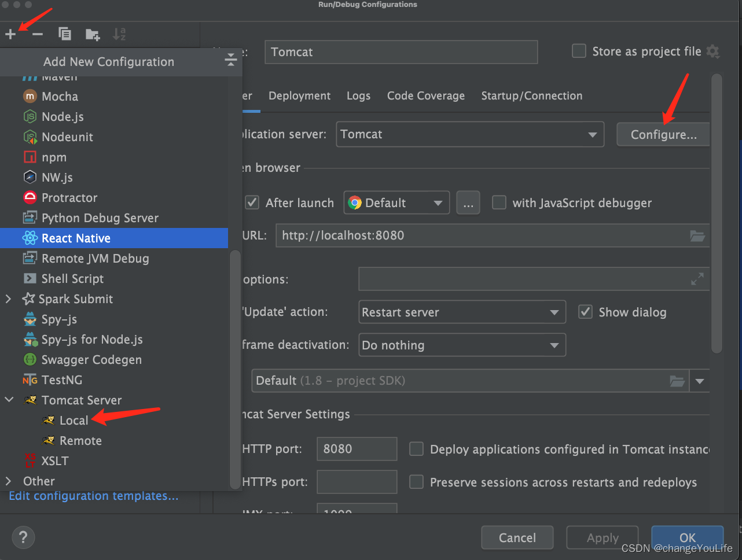Click the red npm icon

(x=30, y=157)
